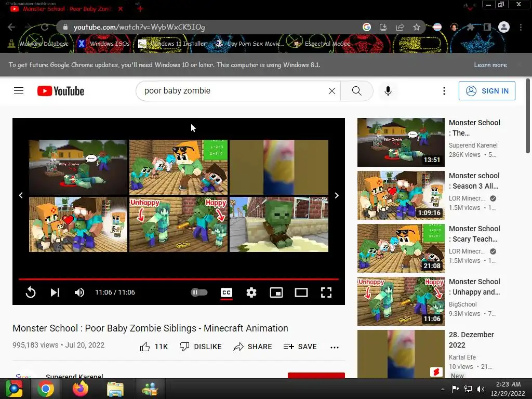The width and height of the screenshot is (532, 399).
Task: Open the SHARE dialog
Action: tap(253, 347)
